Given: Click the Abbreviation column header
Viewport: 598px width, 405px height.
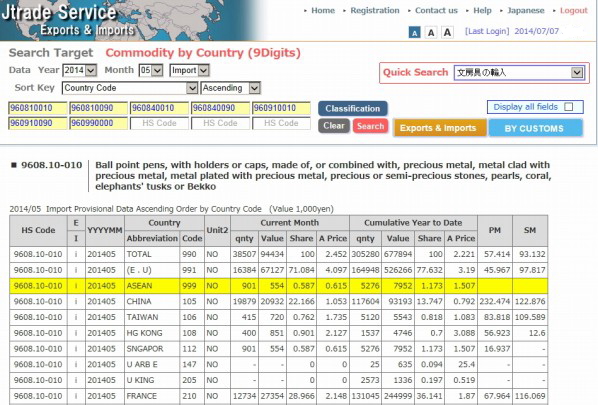Looking at the screenshot, I should 152,238.
